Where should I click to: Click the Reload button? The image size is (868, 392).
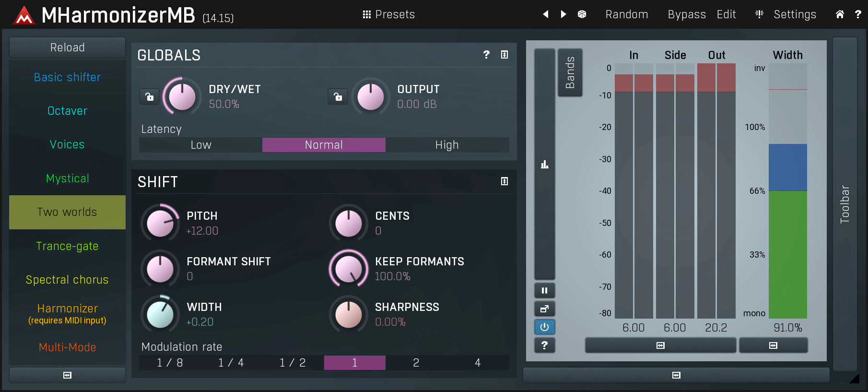point(67,48)
